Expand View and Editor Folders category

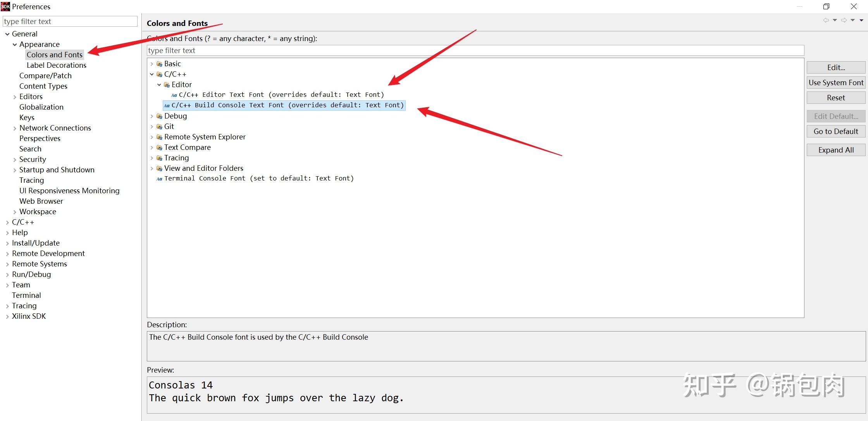[x=152, y=168]
